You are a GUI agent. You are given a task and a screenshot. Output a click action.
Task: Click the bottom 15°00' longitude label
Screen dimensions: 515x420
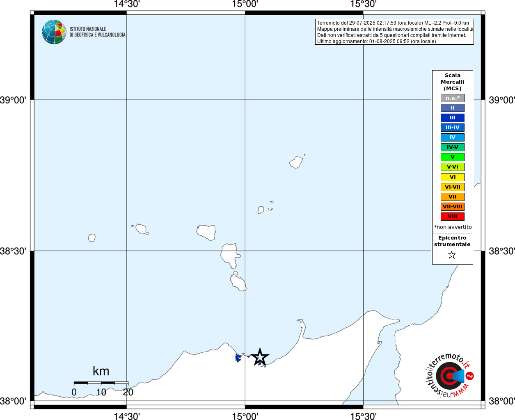point(245,416)
